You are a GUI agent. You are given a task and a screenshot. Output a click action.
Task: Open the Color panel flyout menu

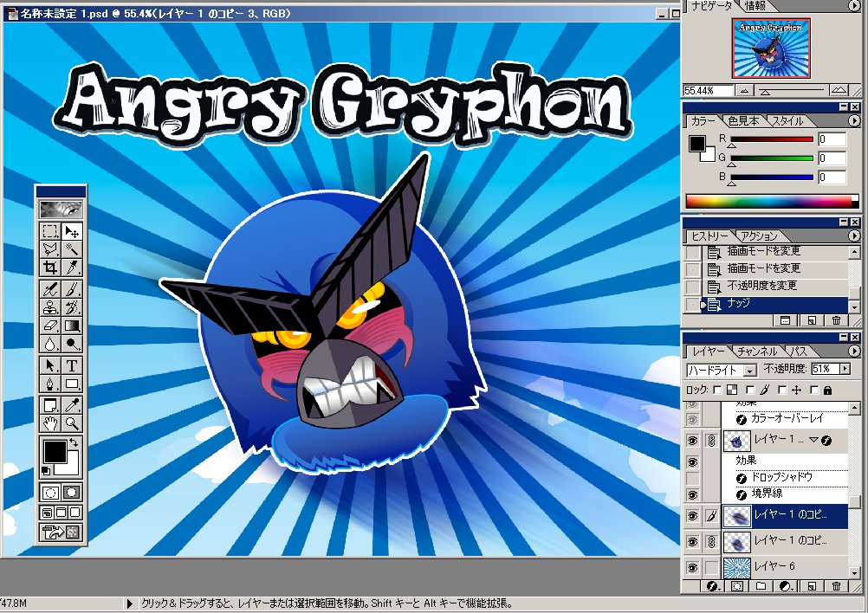[853, 120]
